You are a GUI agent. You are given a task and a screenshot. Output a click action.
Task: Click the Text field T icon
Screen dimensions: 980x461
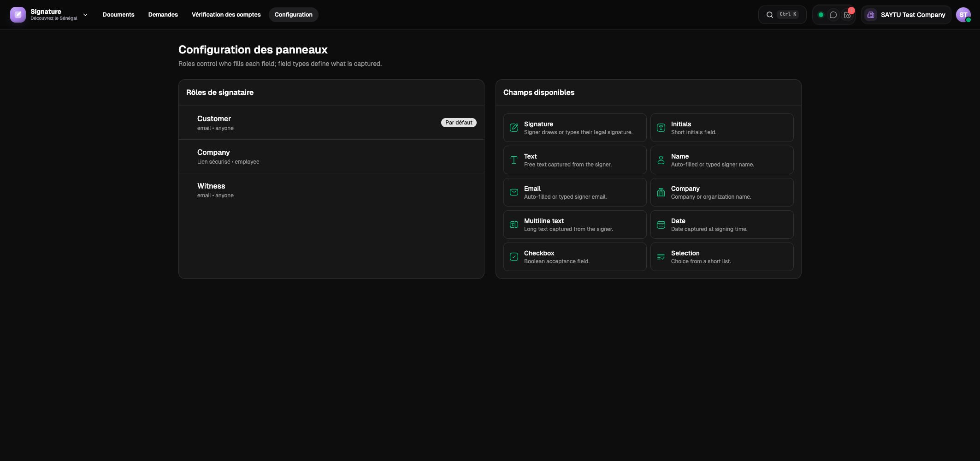[x=514, y=160]
